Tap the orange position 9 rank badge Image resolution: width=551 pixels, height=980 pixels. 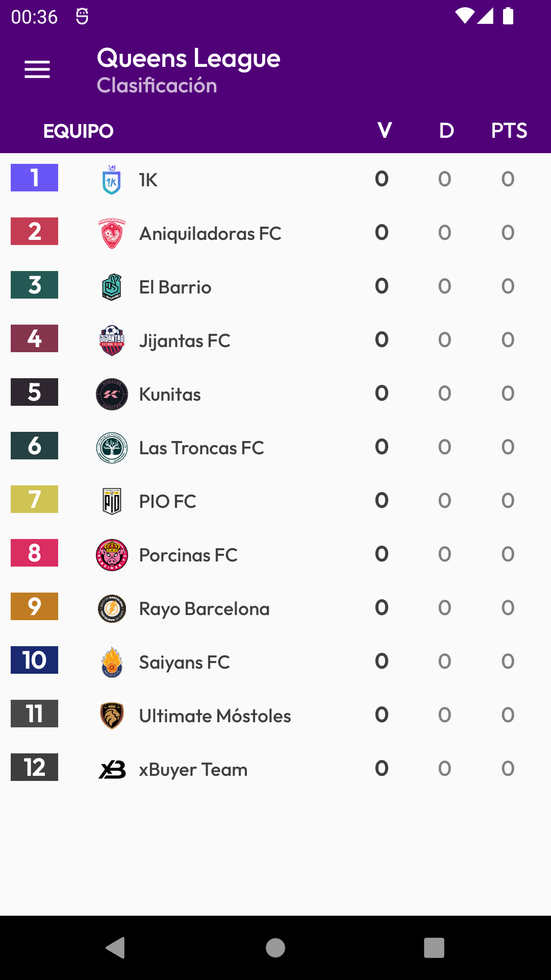[34, 606]
